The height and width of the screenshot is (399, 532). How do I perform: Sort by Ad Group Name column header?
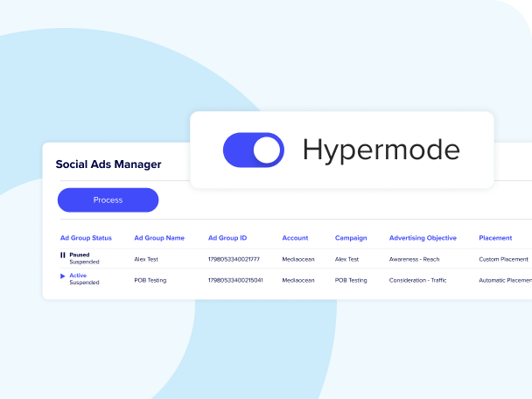point(159,238)
